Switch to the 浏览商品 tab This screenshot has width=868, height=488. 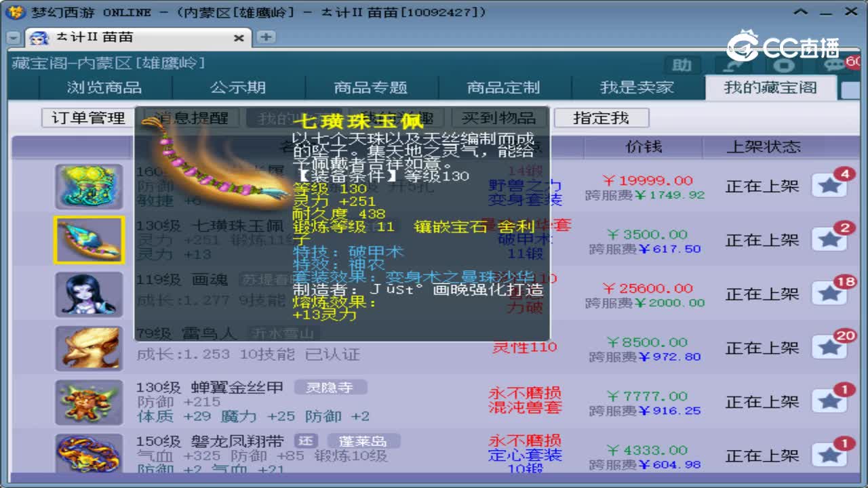[107, 87]
